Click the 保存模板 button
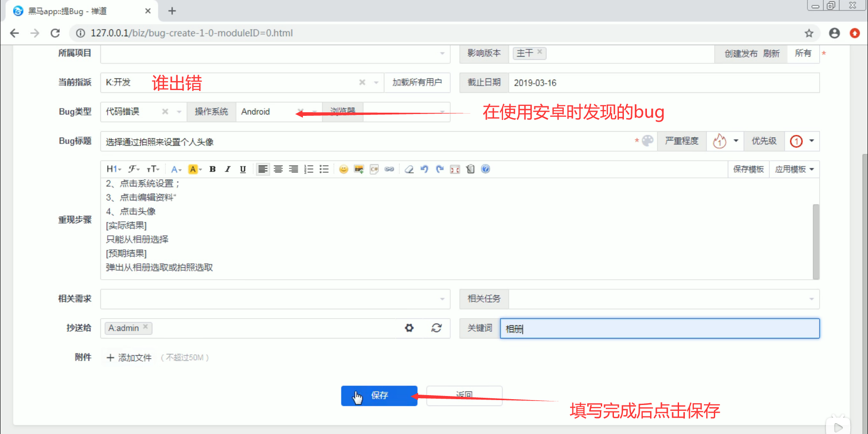The image size is (868, 434). click(x=749, y=169)
